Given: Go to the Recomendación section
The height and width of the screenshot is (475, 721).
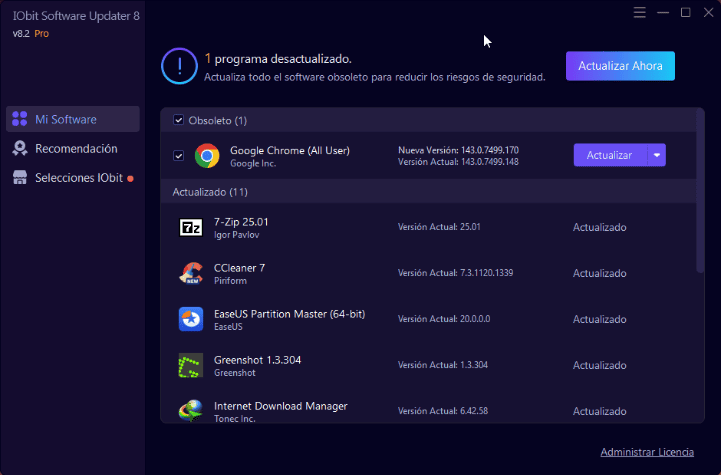Looking at the screenshot, I should [73, 149].
